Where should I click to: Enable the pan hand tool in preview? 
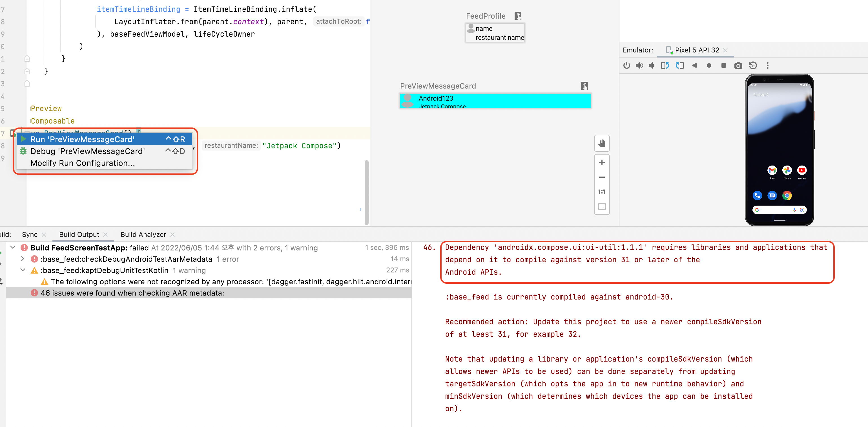click(602, 144)
